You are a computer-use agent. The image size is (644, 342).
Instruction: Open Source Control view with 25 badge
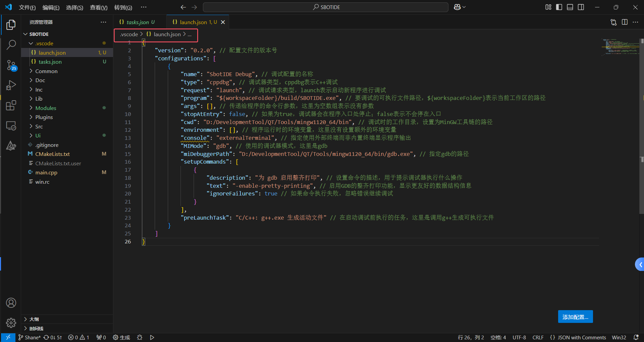click(x=11, y=65)
